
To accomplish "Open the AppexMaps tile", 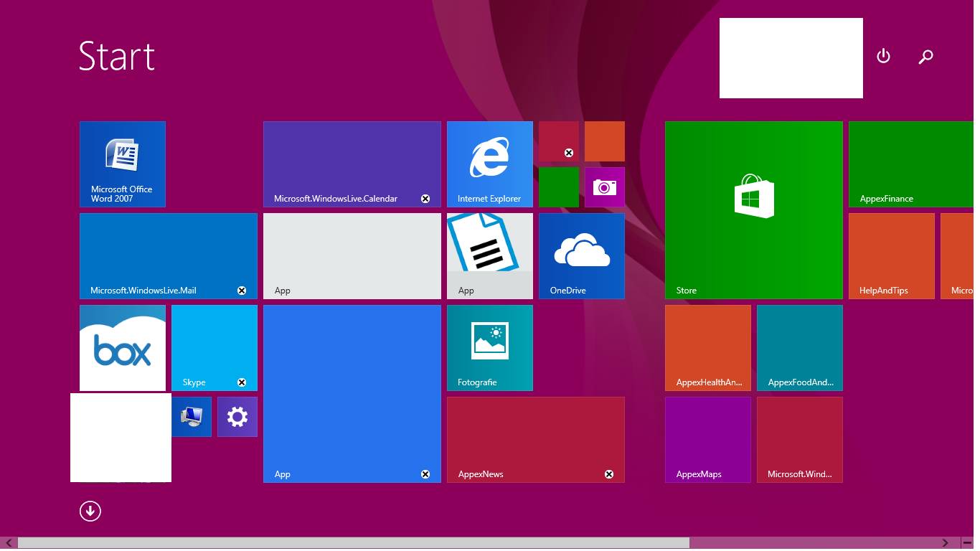I will tap(708, 440).
